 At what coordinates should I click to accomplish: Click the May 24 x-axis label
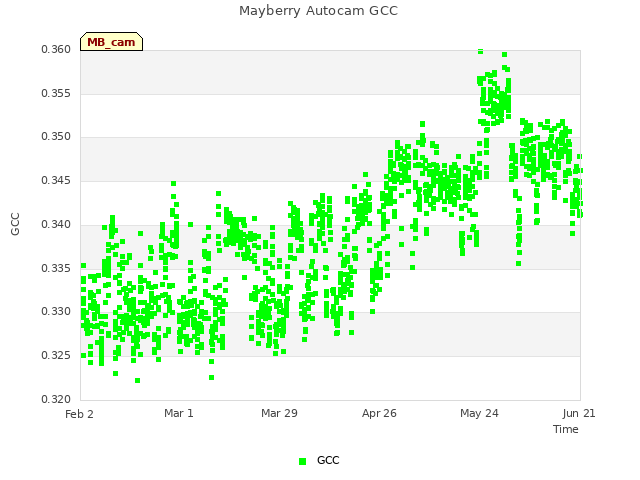click(x=479, y=413)
